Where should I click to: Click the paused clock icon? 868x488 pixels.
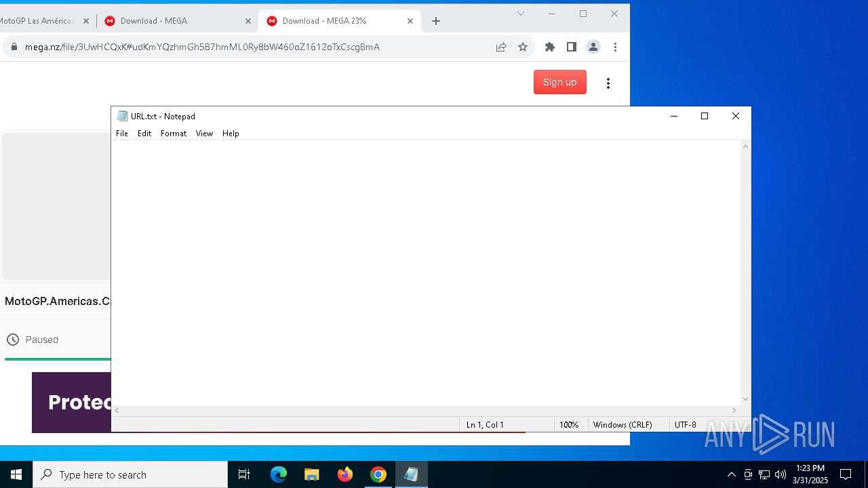13,340
